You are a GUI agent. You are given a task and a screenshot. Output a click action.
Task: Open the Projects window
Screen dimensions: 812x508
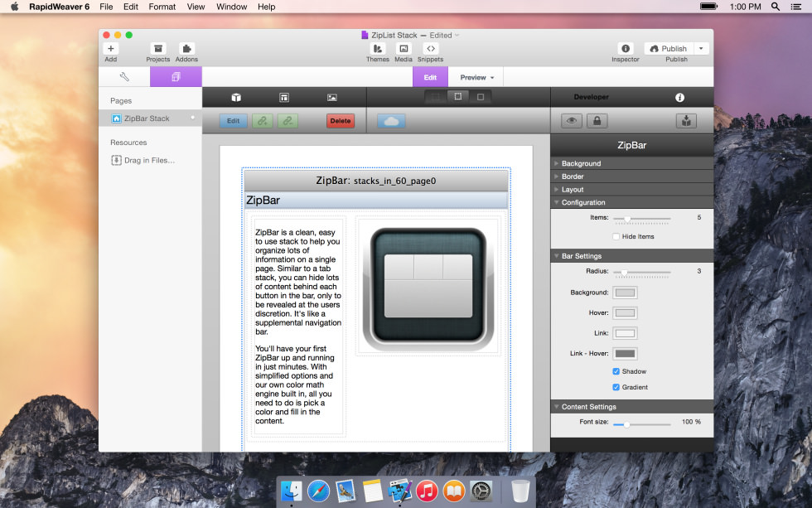coord(158,49)
